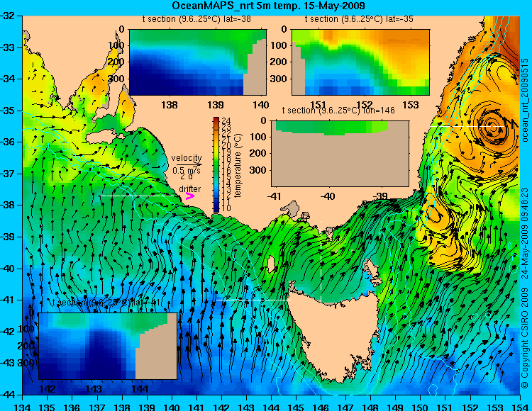Click King Island northwest of Tasmania
The height and width of the screenshot is (411, 532).
[271, 264]
